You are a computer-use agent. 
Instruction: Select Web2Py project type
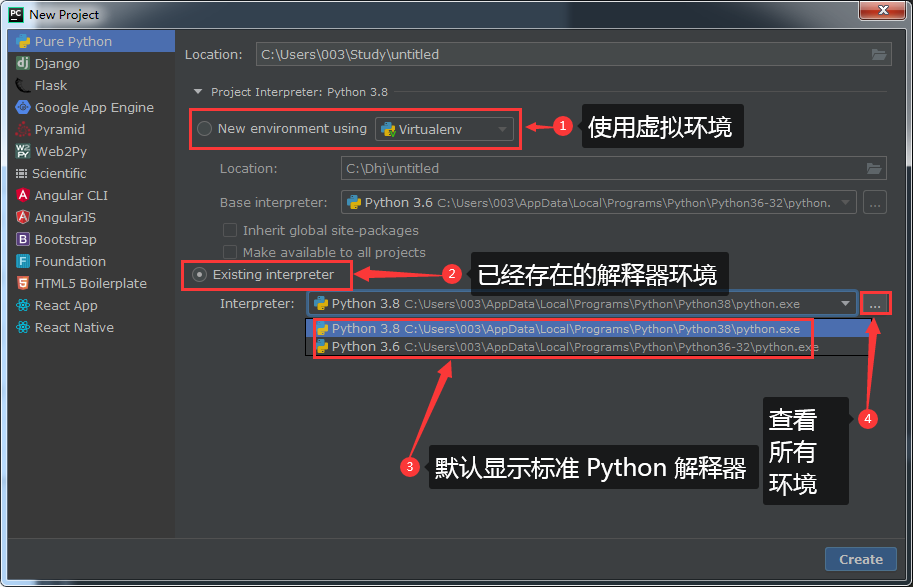coord(91,151)
